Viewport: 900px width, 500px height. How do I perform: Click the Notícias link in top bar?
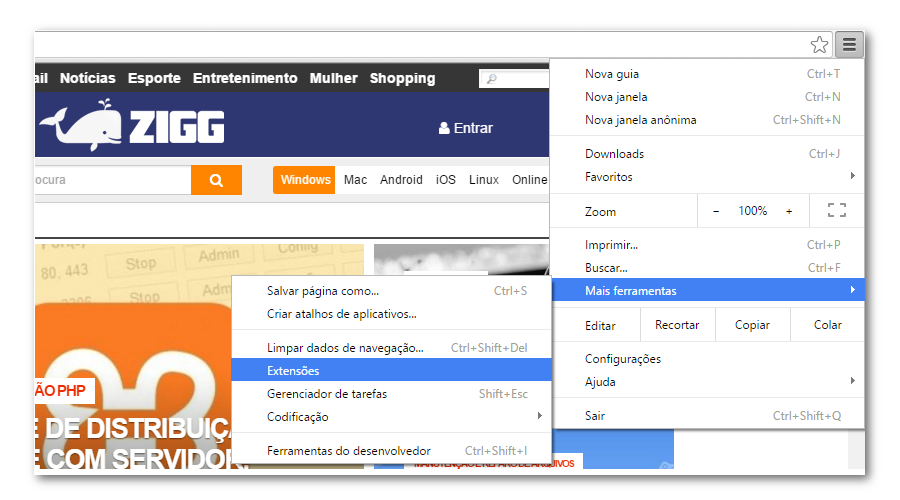[87, 78]
